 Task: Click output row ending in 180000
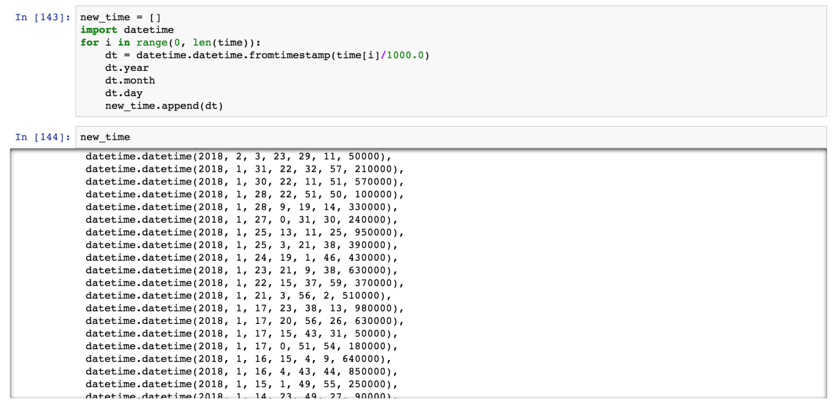(x=241, y=346)
